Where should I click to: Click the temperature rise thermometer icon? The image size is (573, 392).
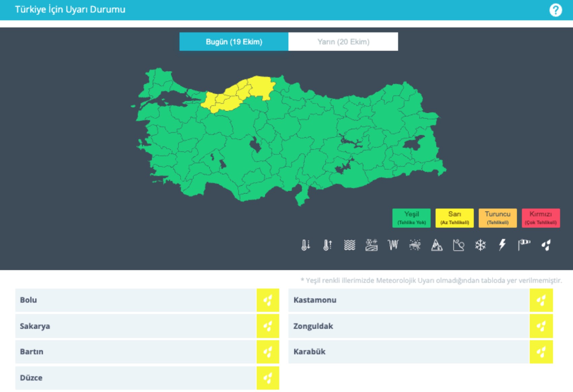[x=328, y=245]
